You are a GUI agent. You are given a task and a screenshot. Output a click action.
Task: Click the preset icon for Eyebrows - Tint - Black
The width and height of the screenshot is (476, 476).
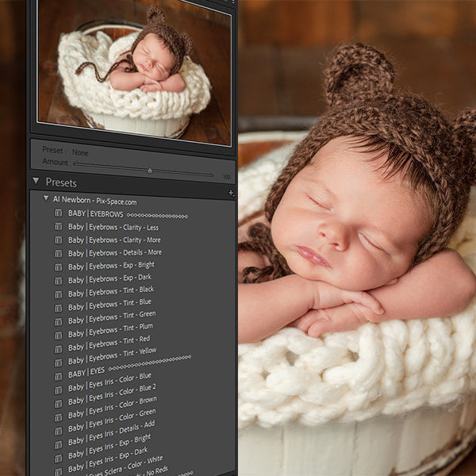(x=58, y=293)
